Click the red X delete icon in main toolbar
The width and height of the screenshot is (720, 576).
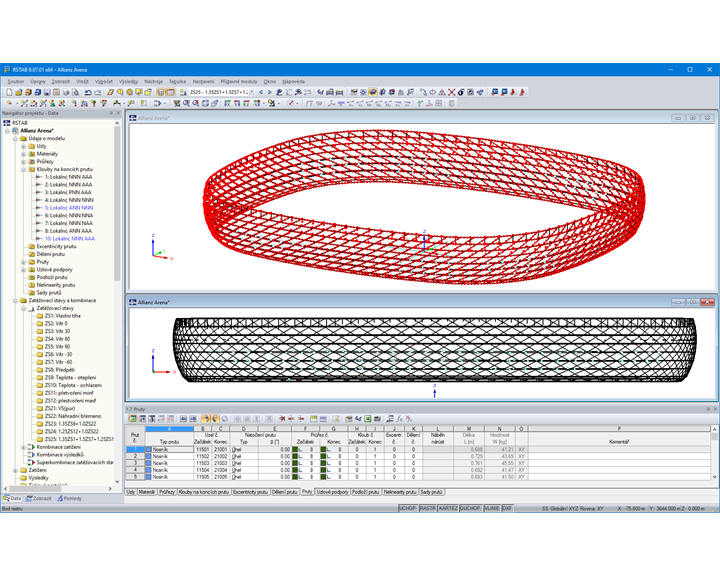(x=451, y=92)
